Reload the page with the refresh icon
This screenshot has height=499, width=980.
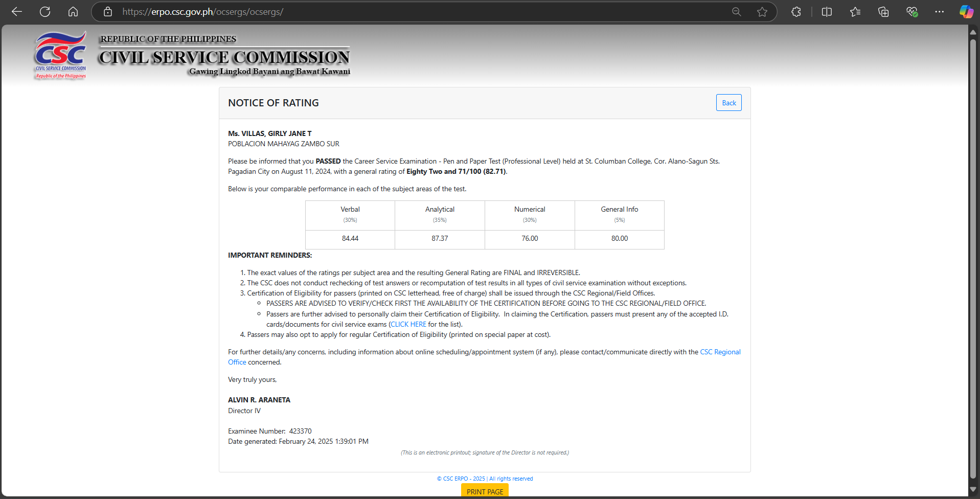pos(45,12)
